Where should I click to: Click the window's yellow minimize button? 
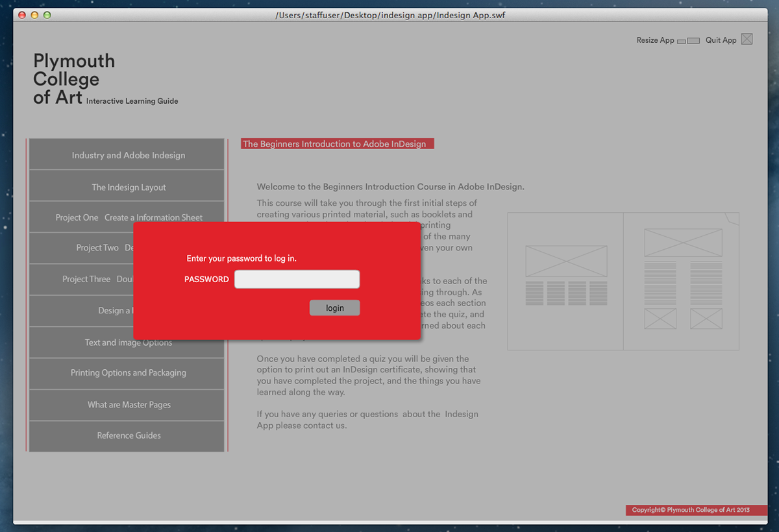pyautogui.click(x=34, y=15)
